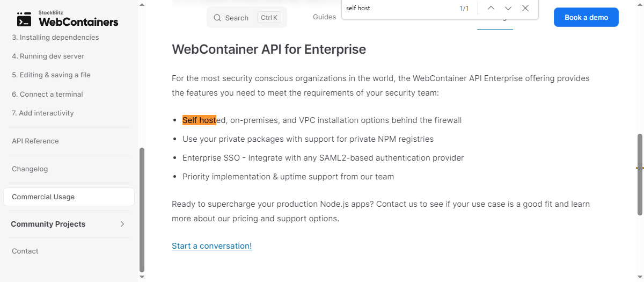The height and width of the screenshot is (282, 644).
Task: Open Changelog in sidebar
Action: pos(30,169)
